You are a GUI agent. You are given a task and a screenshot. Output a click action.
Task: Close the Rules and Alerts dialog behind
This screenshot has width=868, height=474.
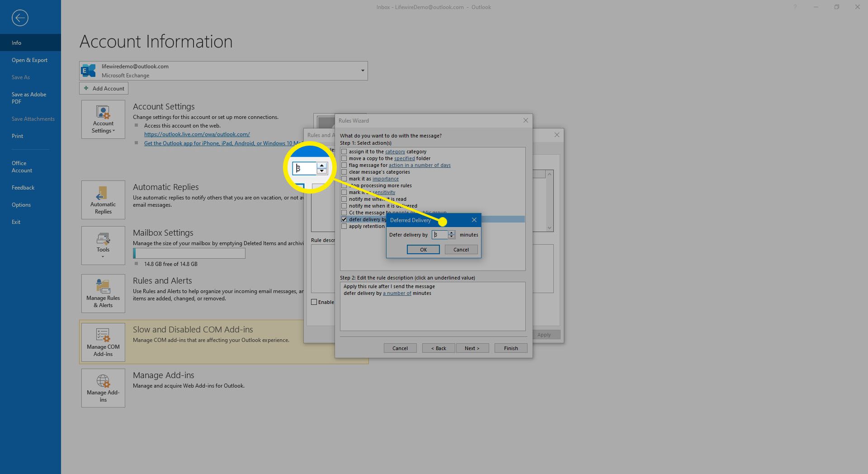click(x=557, y=135)
